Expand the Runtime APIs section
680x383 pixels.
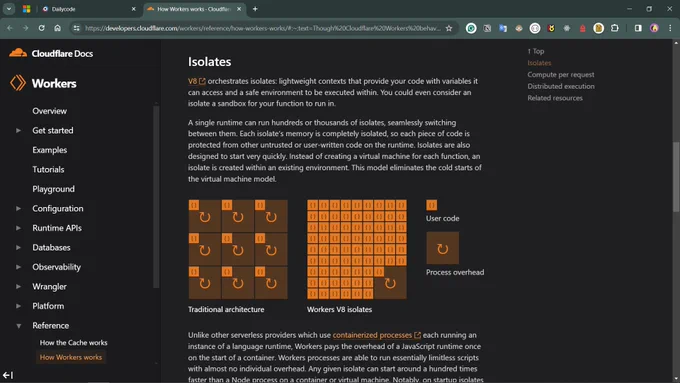click(18, 228)
